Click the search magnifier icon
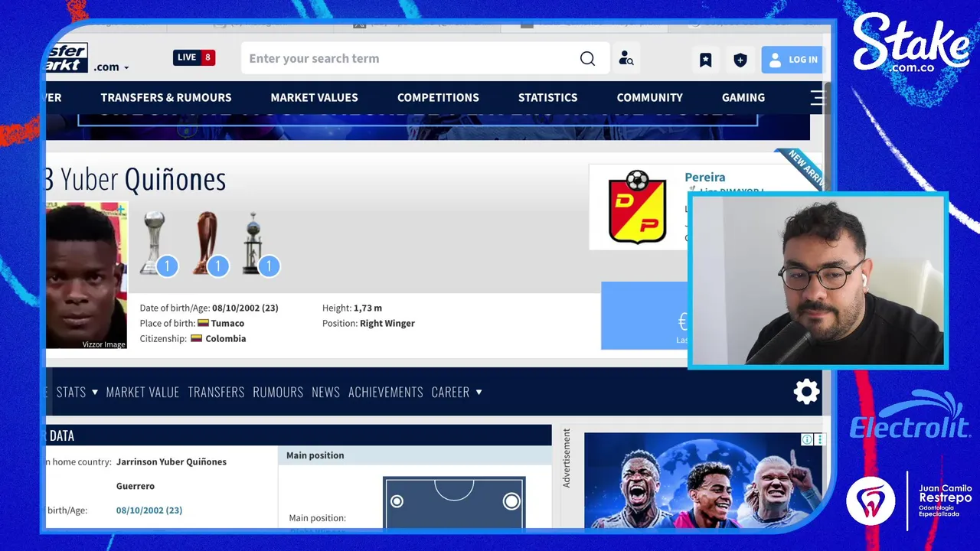 [x=587, y=59]
